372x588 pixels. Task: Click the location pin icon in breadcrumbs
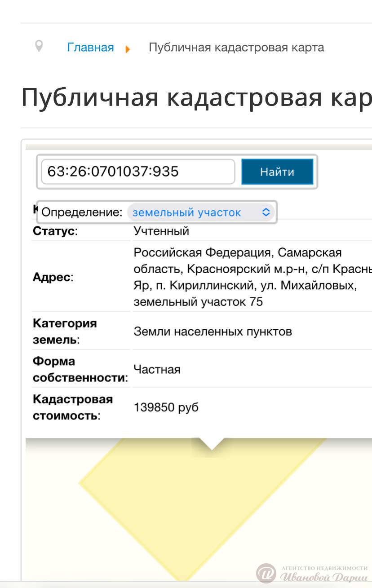point(39,46)
